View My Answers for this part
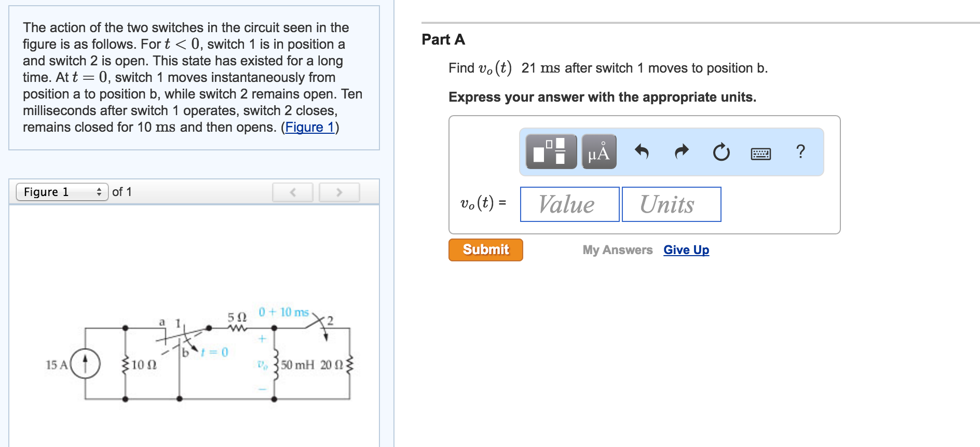This screenshot has width=980, height=447. point(618,250)
